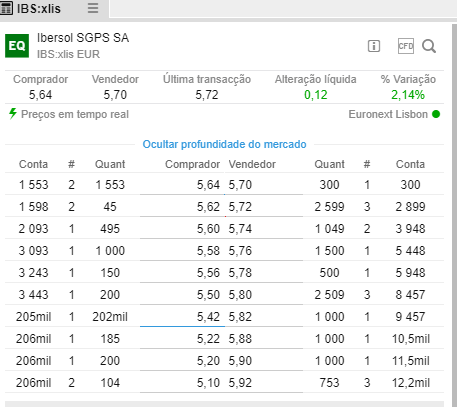Click the green lightning real-time icon

click(13, 113)
